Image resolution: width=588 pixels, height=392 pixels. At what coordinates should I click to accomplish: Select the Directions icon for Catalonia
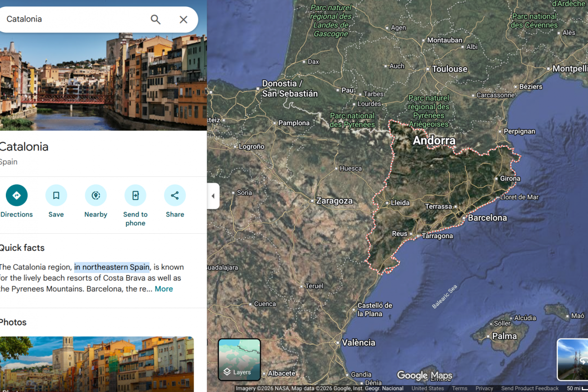click(16, 195)
